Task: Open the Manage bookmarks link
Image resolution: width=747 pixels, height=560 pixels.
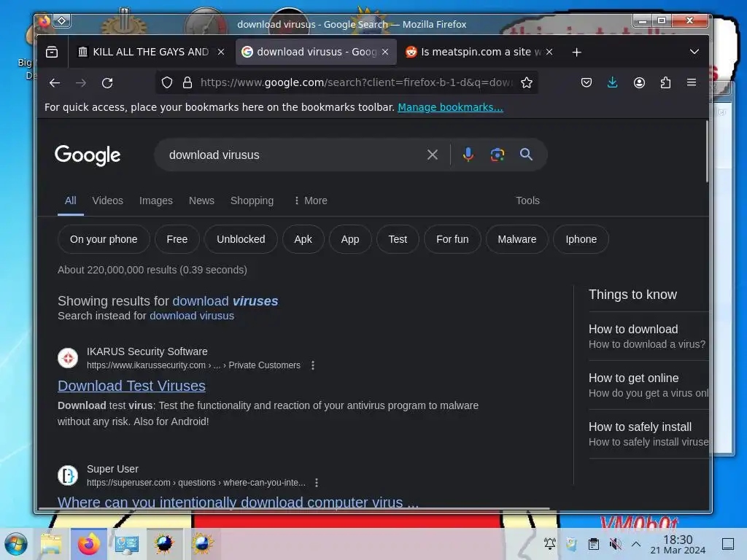Action: click(450, 107)
